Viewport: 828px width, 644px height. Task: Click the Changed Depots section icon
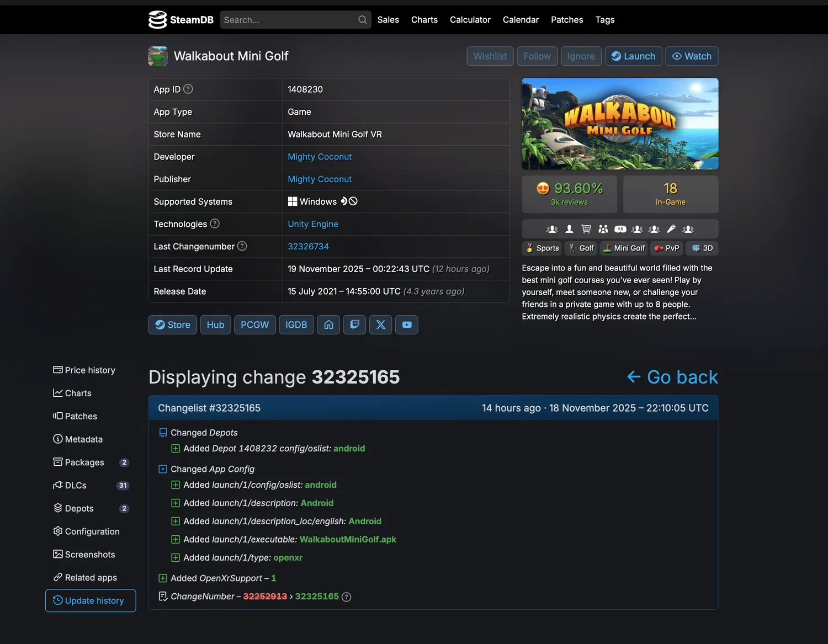(x=163, y=433)
